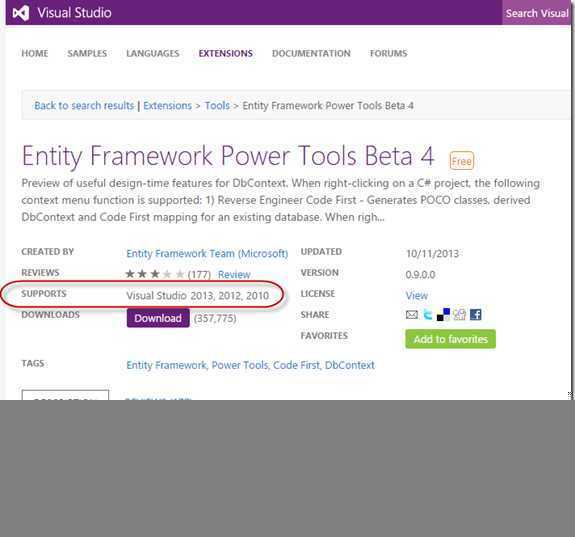Click the Visual Studio logo icon
This screenshot has width=575, height=537.
tap(21, 13)
